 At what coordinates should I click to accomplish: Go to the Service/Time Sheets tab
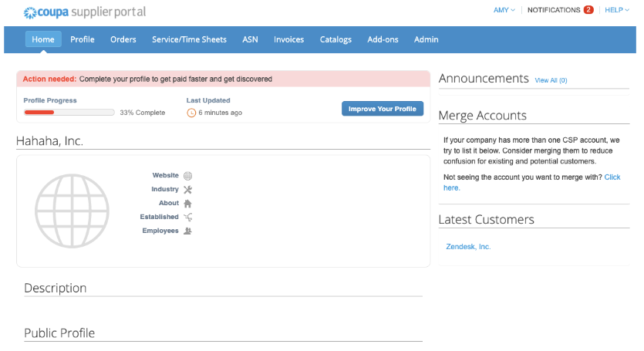(x=189, y=39)
